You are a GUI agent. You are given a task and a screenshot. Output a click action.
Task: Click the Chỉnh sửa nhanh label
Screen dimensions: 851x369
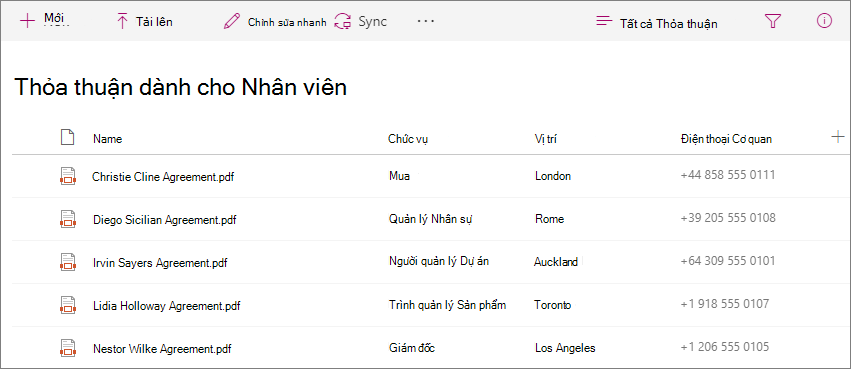[x=287, y=22]
